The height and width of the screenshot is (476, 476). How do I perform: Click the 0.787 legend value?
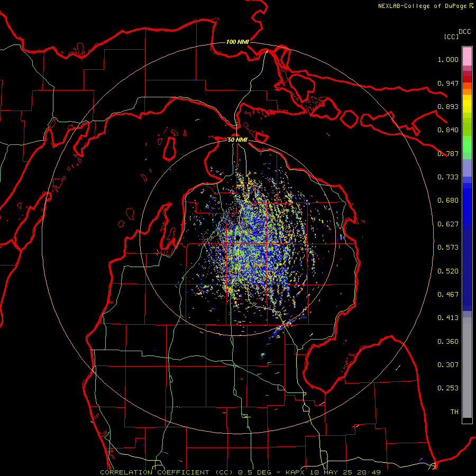[448, 153]
